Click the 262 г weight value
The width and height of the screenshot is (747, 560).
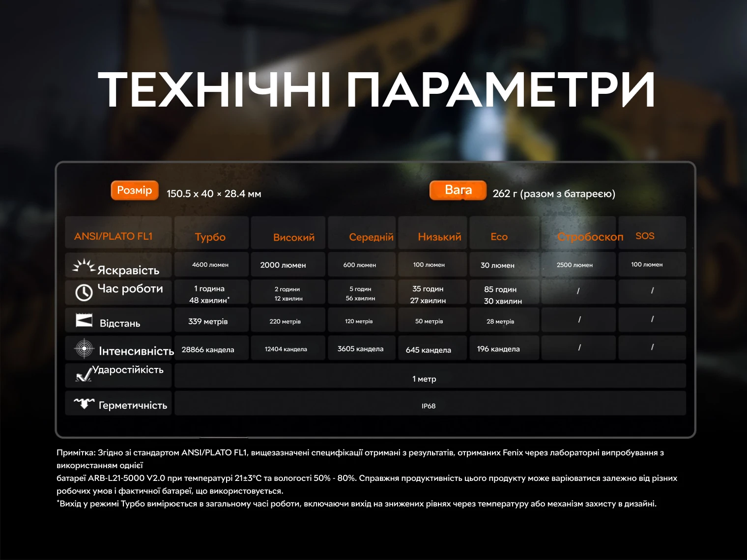554,194
